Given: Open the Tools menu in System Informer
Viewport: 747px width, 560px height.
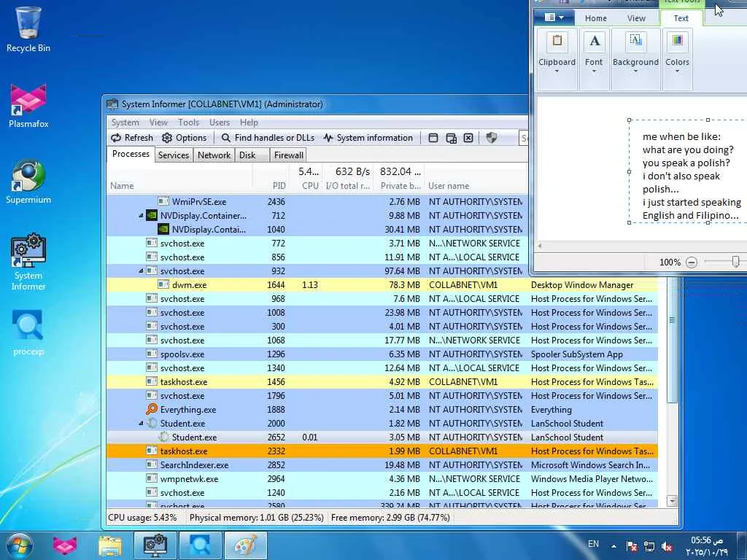Looking at the screenshot, I should [x=189, y=122].
